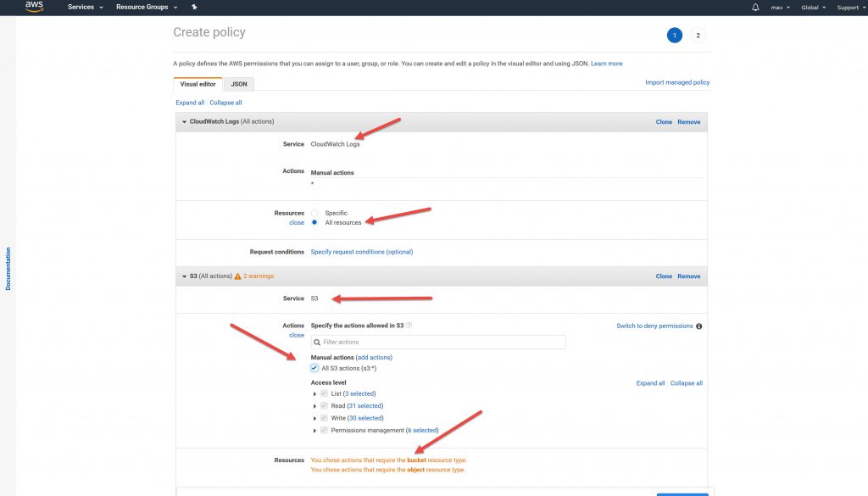
Task: Open the Support menu
Action: [x=850, y=8]
